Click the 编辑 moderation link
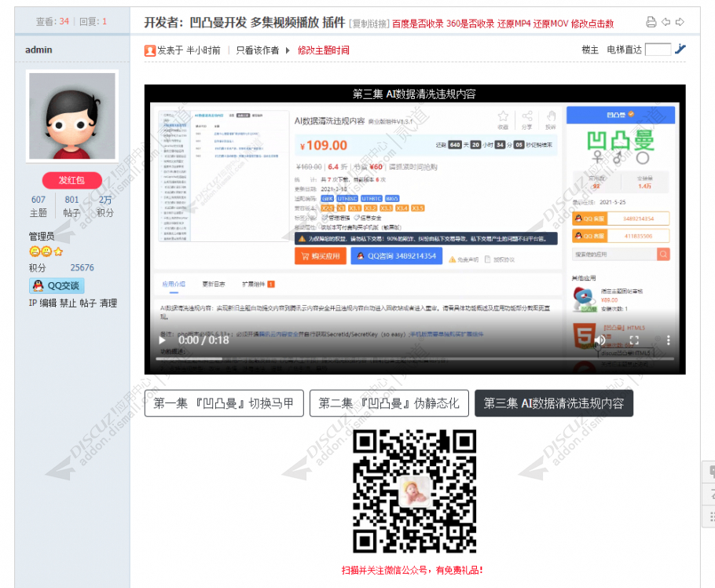 click(x=48, y=303)
